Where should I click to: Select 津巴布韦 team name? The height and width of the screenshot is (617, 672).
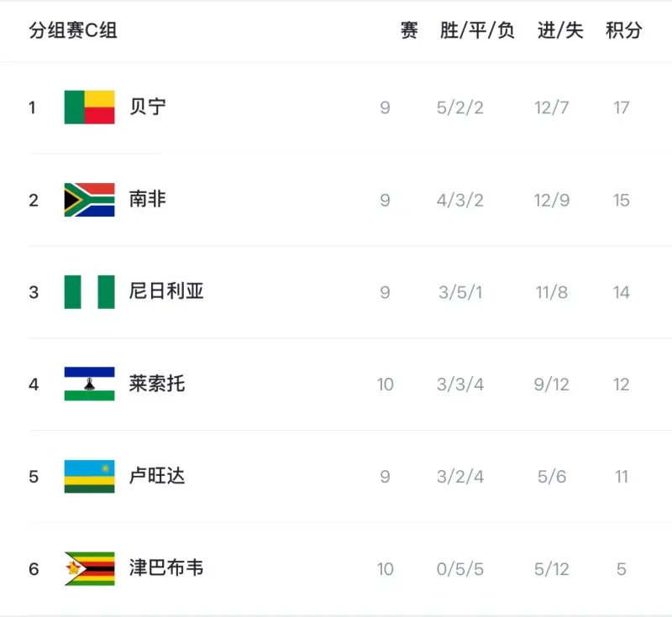tap(166, 568)
